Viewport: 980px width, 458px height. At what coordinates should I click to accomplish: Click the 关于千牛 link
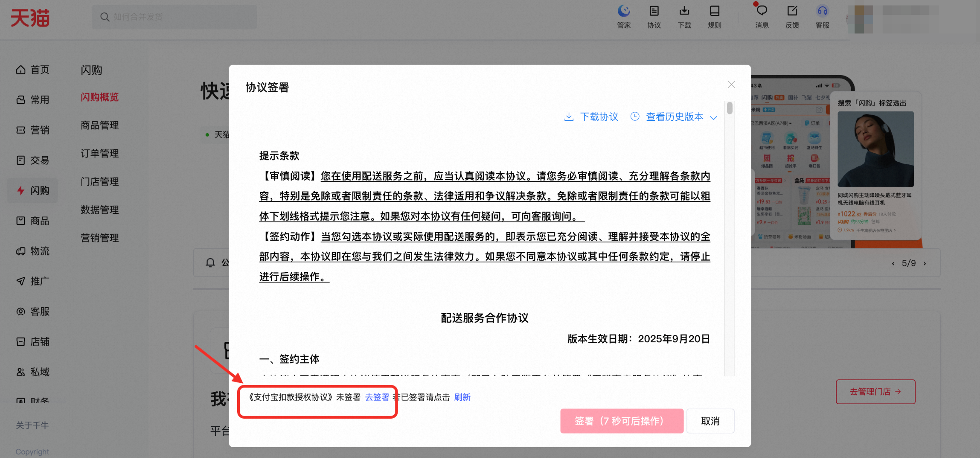32,425
